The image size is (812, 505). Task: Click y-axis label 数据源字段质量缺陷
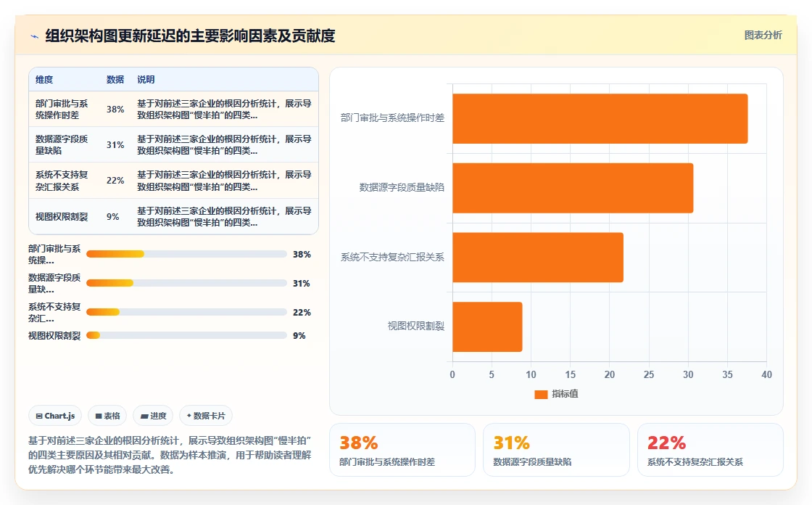point(402,188)
